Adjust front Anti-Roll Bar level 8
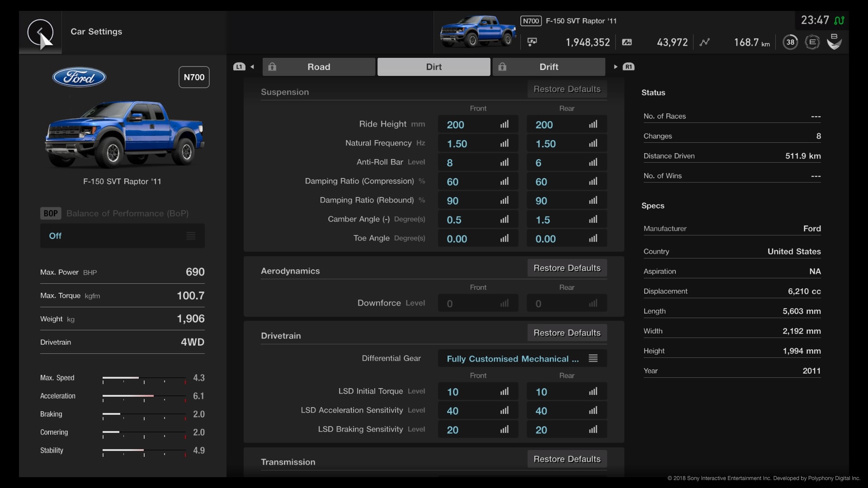Screen dimensions: 868x488 pos(478,163)
